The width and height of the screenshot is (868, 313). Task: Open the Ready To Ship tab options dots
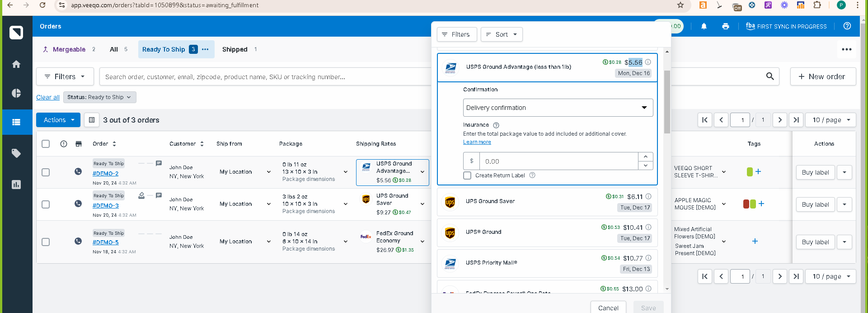coord(205,49)
